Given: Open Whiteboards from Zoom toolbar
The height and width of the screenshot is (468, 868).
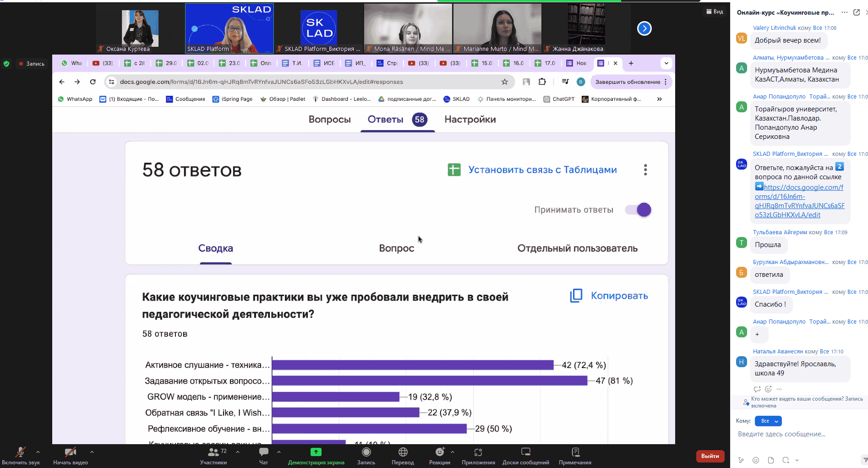Looking at the screenshot, I should pos(525,452).
